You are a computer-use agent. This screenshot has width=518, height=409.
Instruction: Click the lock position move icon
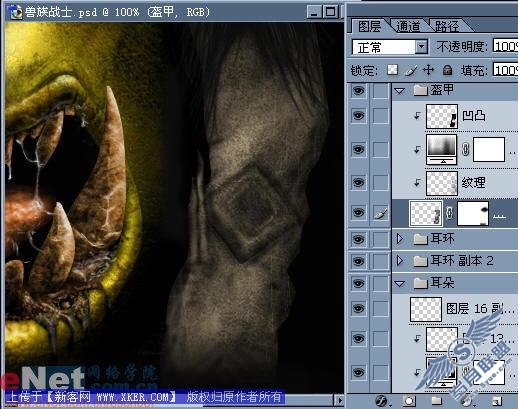(x=428, y=70)
